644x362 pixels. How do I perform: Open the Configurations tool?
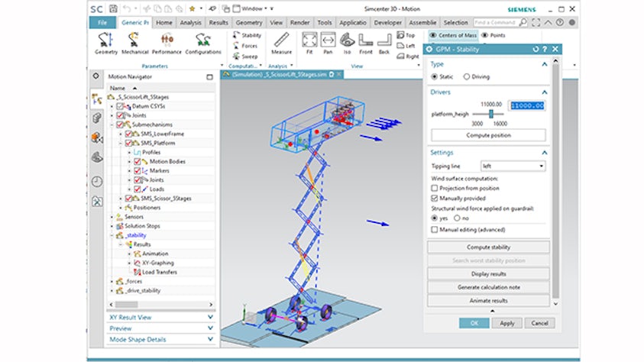tap(203, 43)
